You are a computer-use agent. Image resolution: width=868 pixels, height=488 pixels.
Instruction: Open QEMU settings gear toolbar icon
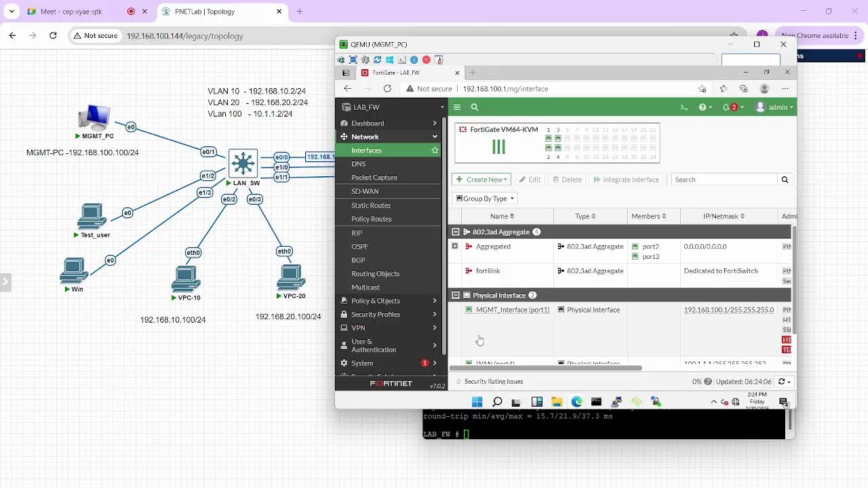(366, 60)
